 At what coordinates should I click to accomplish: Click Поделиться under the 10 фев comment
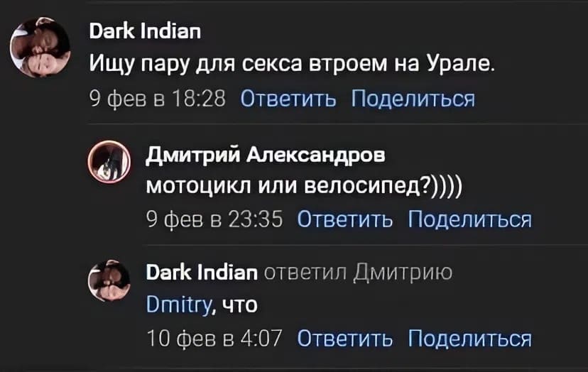click(470, 338)
